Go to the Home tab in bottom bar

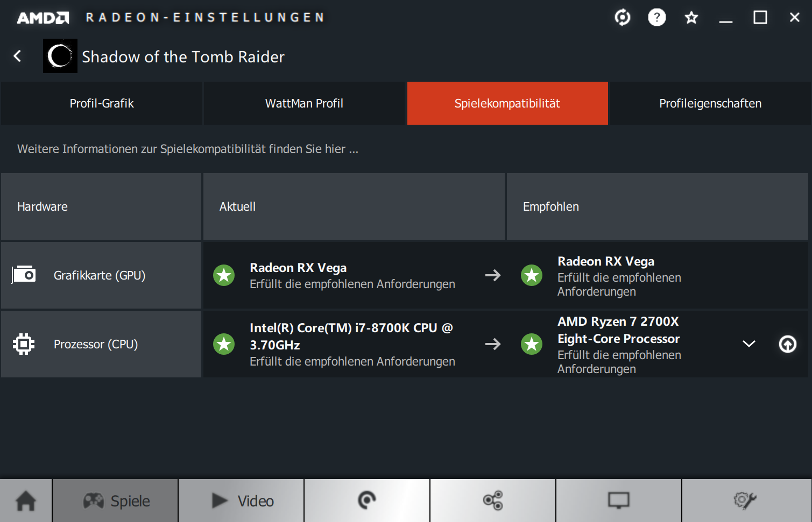pos(26,500)
